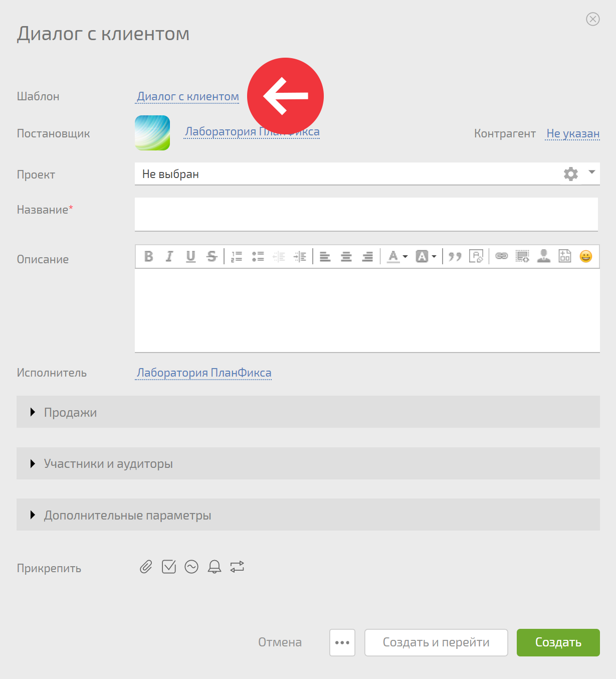
Task: Focus the Название input field
Action: (366, 214)
